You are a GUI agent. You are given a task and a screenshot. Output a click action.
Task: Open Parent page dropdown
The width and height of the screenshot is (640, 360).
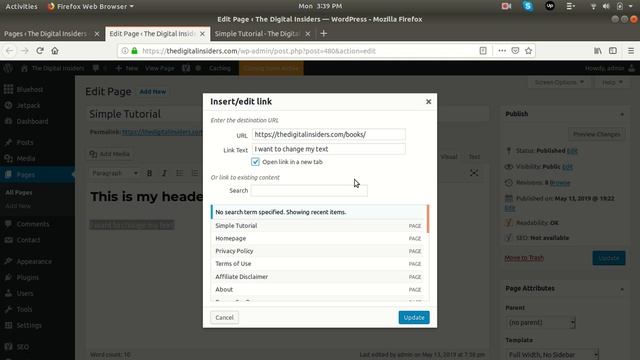pos(540,322)
